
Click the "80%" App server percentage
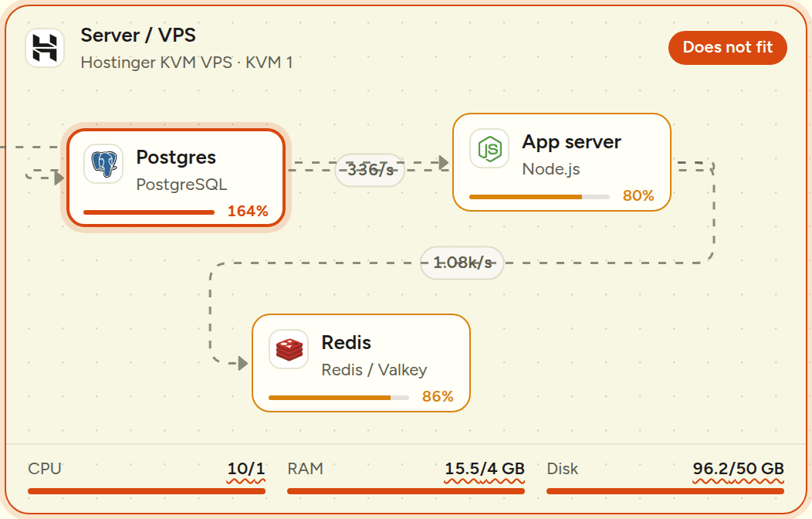click(638, 196)
